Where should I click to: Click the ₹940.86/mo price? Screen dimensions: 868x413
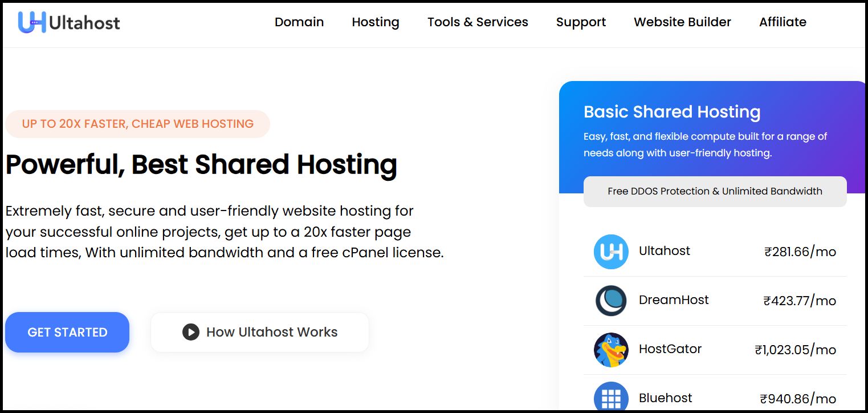[x=798, y=399]
